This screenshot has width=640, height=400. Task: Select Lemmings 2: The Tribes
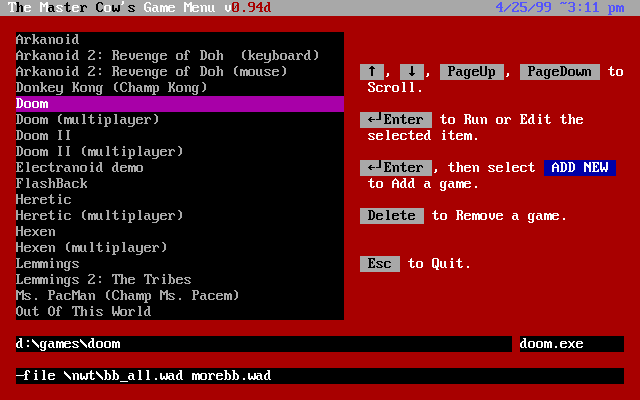point(180,280)
